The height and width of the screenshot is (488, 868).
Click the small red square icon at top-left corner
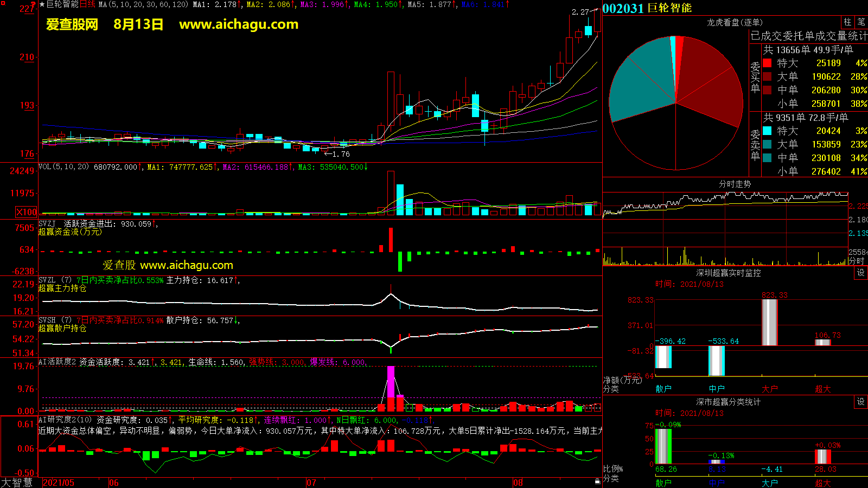click(3, 4)
